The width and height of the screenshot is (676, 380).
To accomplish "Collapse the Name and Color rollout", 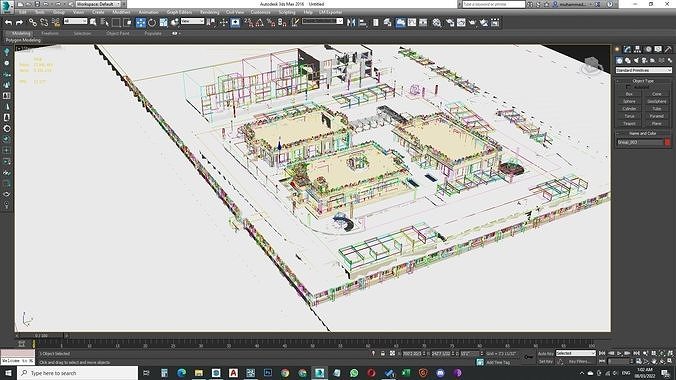I will [643, 133].
